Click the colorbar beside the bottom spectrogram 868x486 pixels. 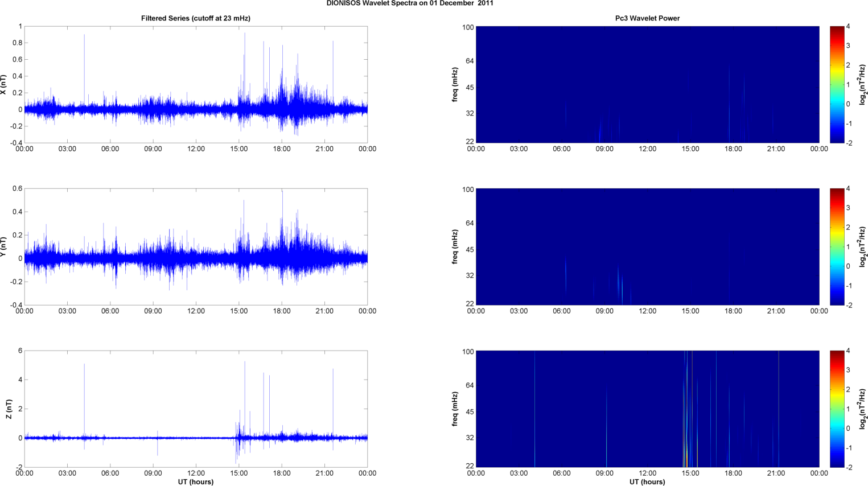tap(837, 409)
